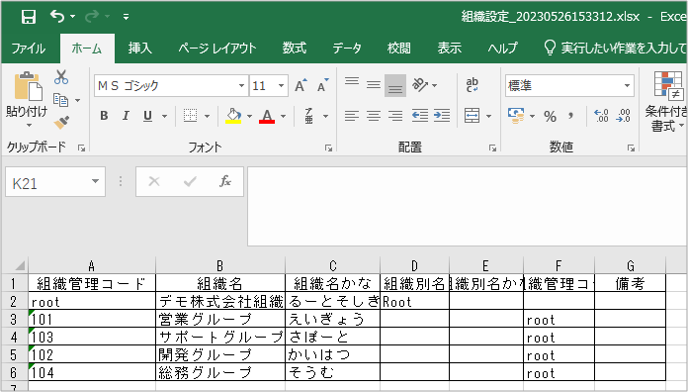Cut selection with the scissors icon
688x392 pixels.
point(61,77)
